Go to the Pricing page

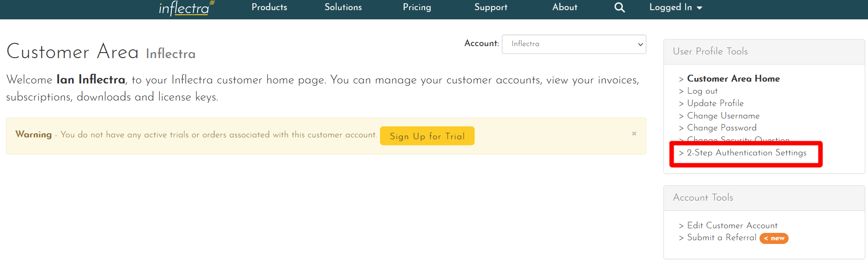click(x=417, y=7)
